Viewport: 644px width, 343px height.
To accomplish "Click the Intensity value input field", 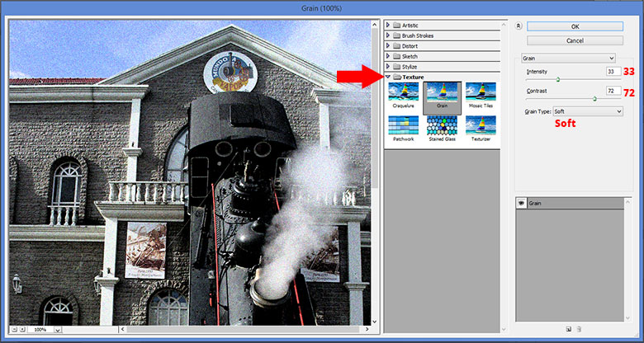I will click(613, 73).
